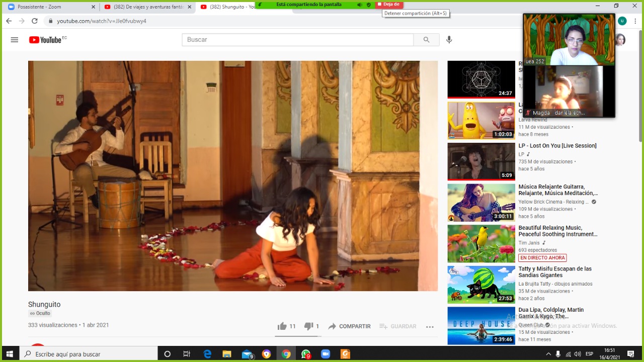Open Tatty y Misifu video title
This screenshot has height=362, width=644.
555,272
